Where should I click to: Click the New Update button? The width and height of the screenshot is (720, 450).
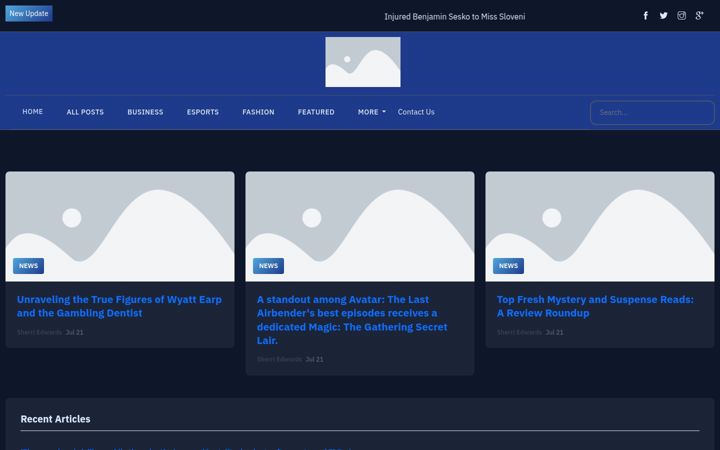point(29,13)
